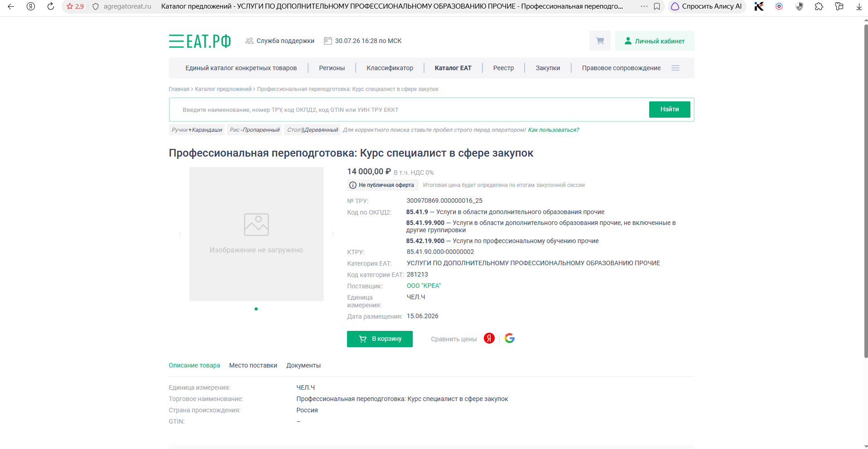Compare prices via Yandex icon
The image size is (868, 449).
[x=489, y=339]
